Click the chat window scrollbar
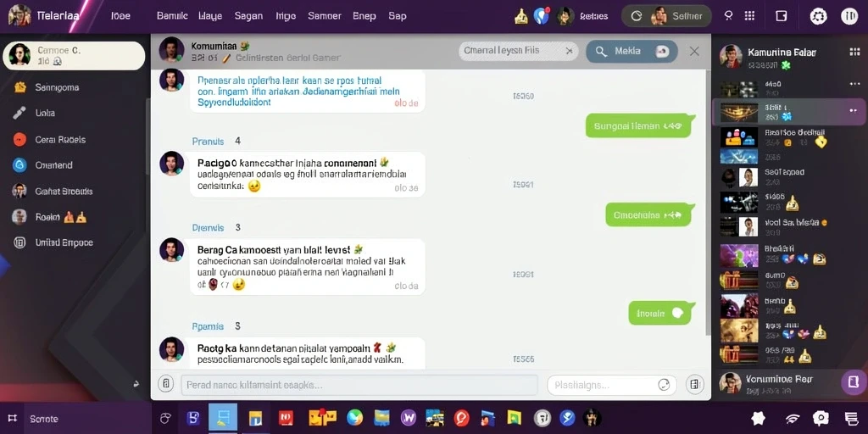 click(708, 202)
